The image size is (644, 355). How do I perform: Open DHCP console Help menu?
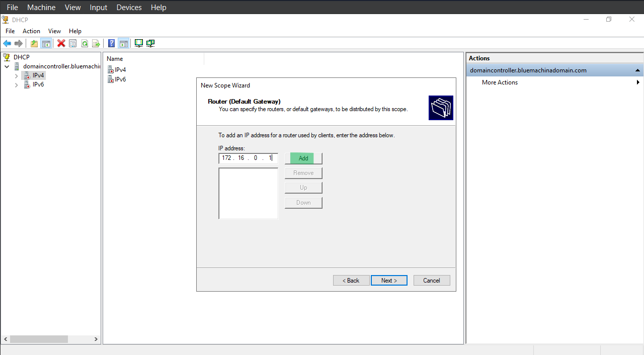coord(75,31)
